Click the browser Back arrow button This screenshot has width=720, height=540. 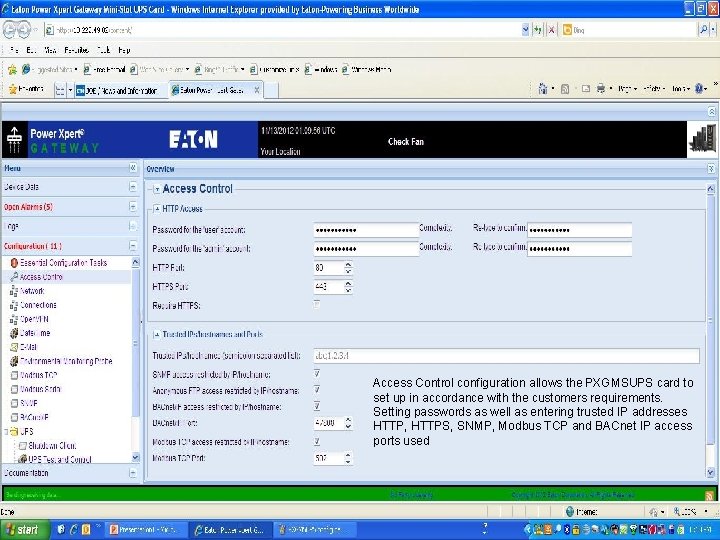(x=10, y=30)
